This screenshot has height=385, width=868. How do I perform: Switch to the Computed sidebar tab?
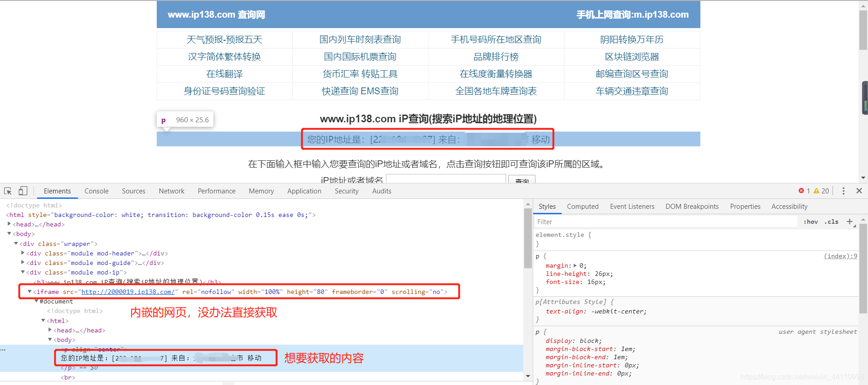coord(583,207)
